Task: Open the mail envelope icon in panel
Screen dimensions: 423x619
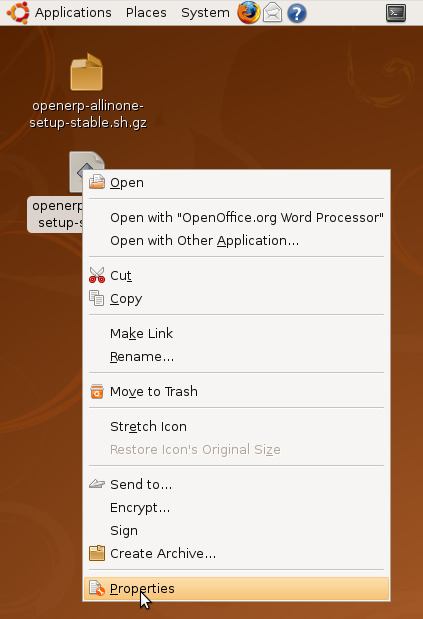Action: coord(272,13)
